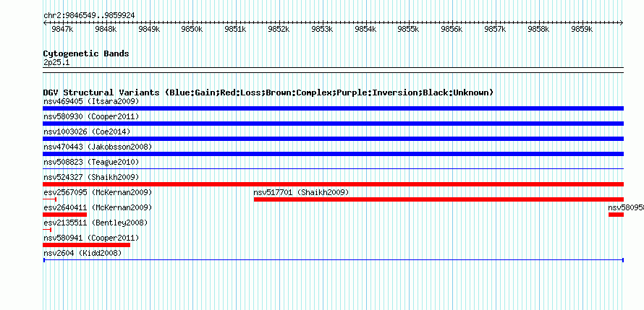Viewport: 644px width, 310px height.
Task: Click the red loss bar of nsv517701
Action: click(438, 199)
